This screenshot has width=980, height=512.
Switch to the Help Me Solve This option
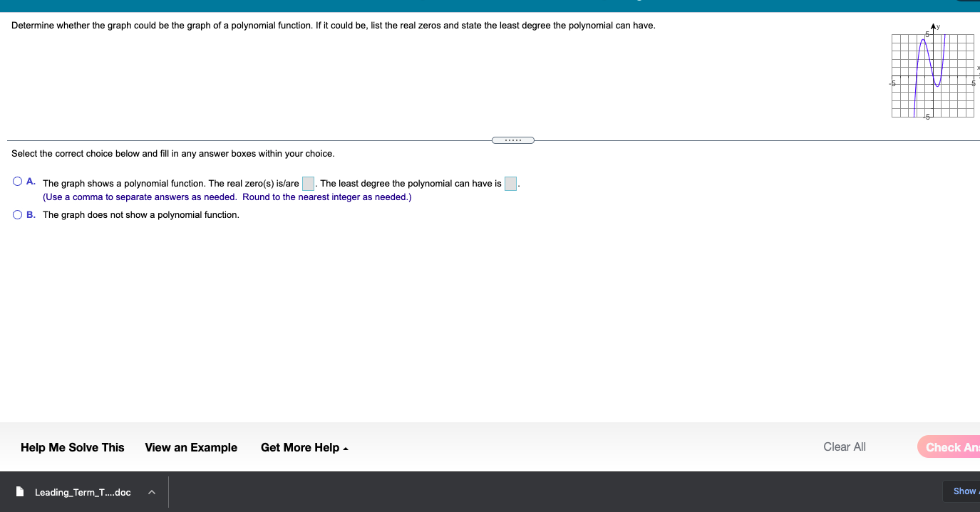tap(72, 447)
